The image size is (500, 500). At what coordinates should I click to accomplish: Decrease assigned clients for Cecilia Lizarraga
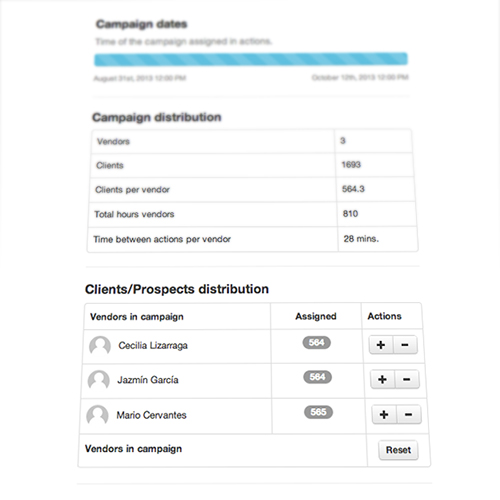pyautogui.click(x=405, y=345)
